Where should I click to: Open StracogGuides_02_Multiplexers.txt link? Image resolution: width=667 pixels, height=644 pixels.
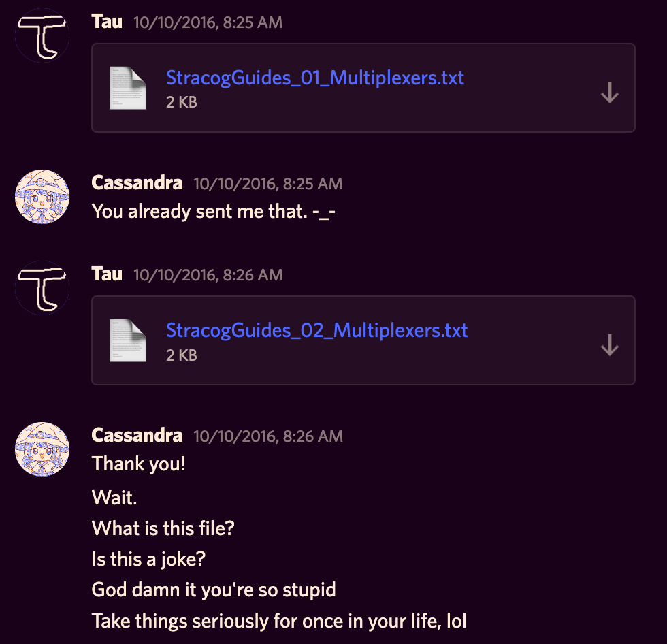click(316, 330)
